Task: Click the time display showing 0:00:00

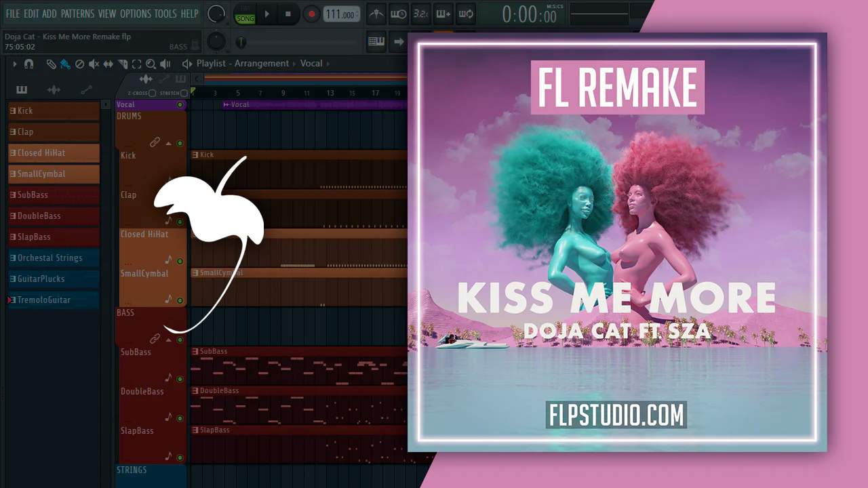Action: [x=529, y=14]
